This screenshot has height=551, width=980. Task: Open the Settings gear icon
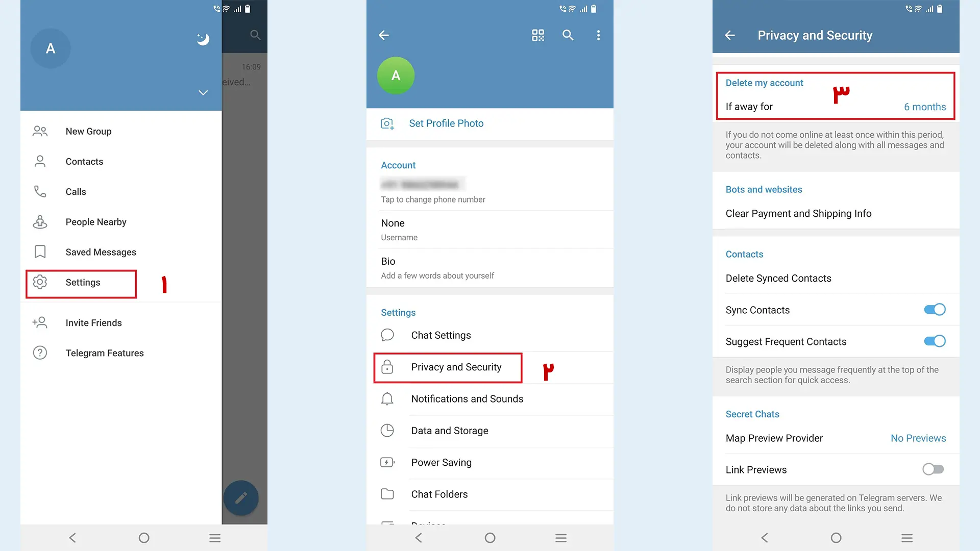click(x=40, y=282)
